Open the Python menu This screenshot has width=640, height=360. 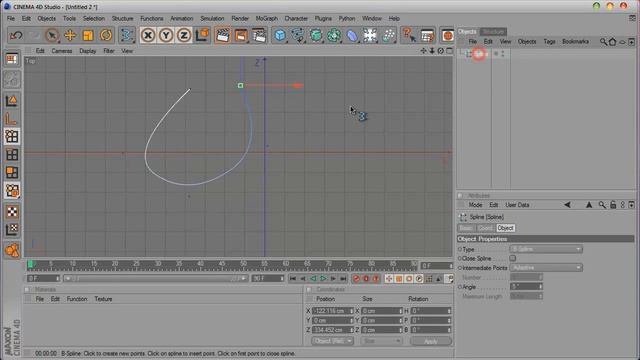(x=347, y=18)
